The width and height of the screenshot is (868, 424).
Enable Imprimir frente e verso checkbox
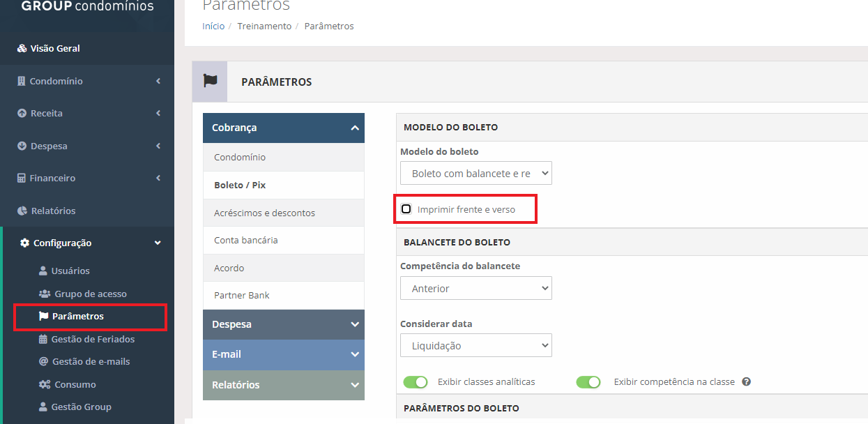tap(406, 209)
